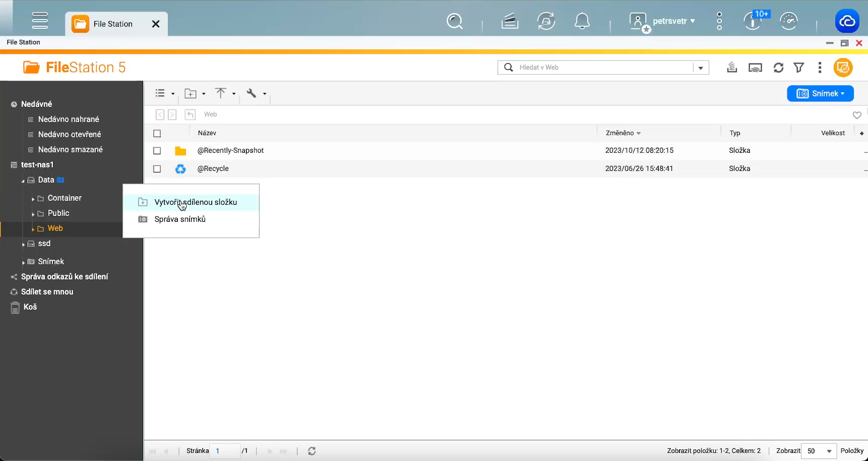This screenshot has height=461, width=868.
Task: Click the blue Synology cloud icon
Action: [x=848, y=21]
